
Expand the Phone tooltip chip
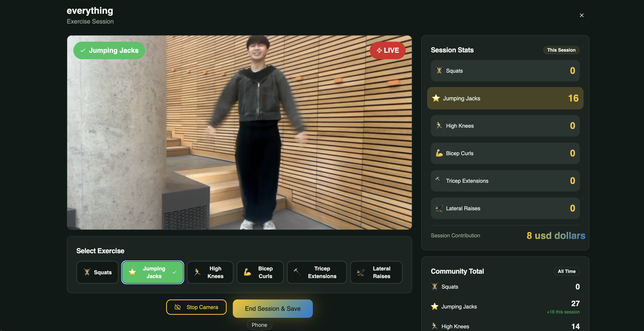point(259,325)
